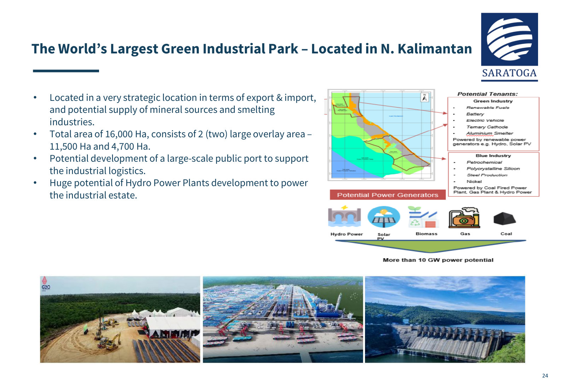Click the Saratoga logo
Image resolution: width=566 pixels, height=392 pixels.
tap(509, 47)
